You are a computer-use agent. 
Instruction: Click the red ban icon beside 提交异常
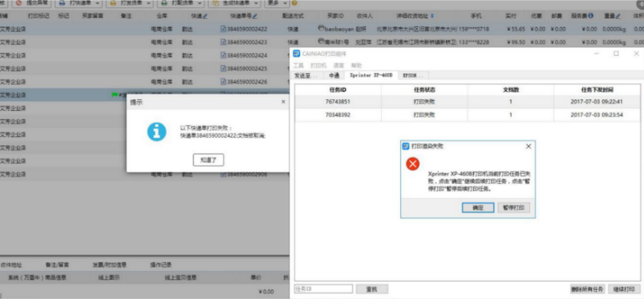18,3
